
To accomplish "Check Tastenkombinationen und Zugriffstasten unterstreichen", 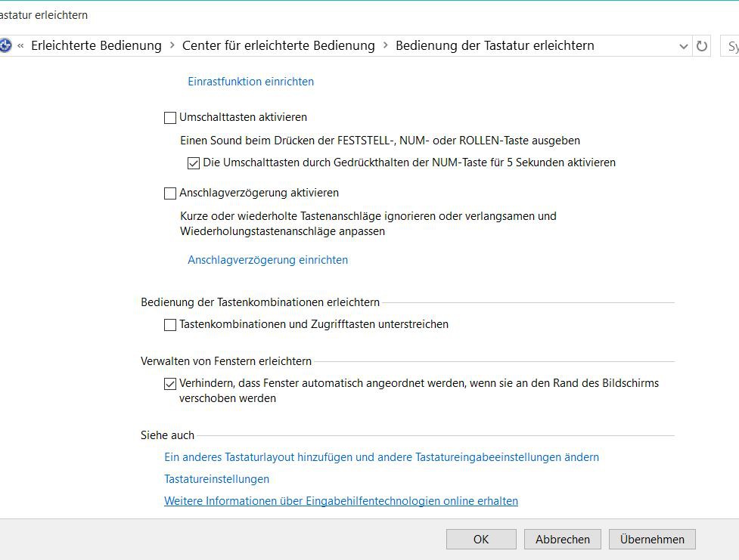I will (170, 324).
